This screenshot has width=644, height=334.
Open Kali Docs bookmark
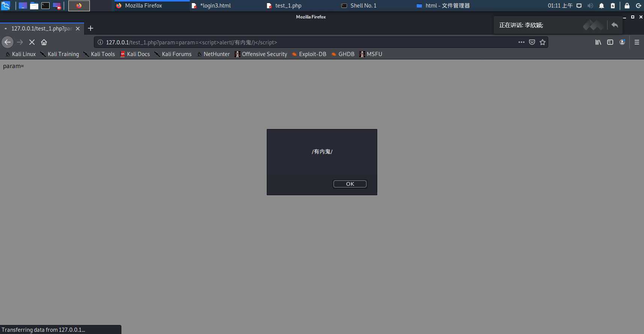click(135, 54)
